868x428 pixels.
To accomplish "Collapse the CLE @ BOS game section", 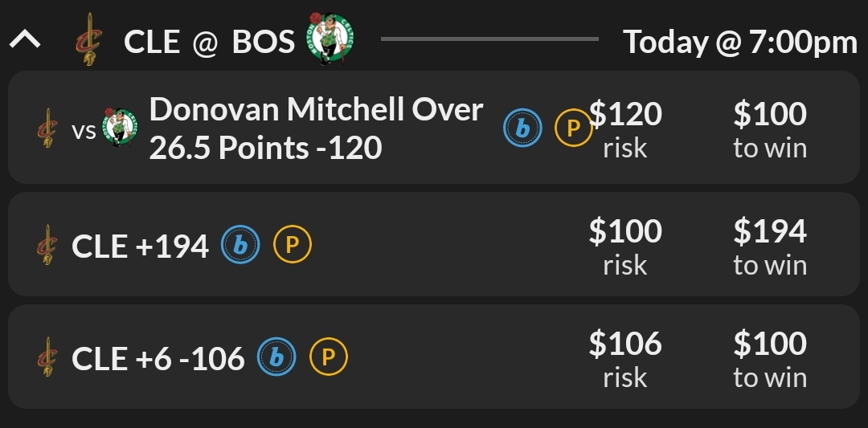I will (25, 40).
